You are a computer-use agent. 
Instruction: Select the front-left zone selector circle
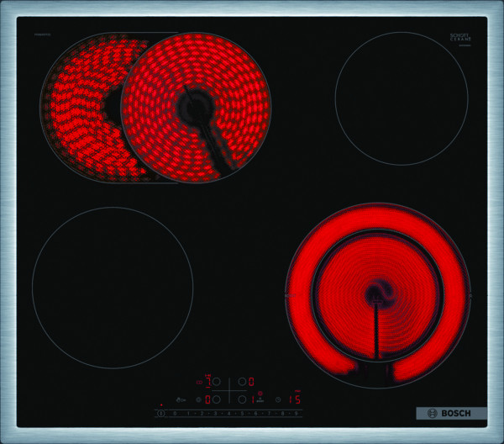point(216,399)
